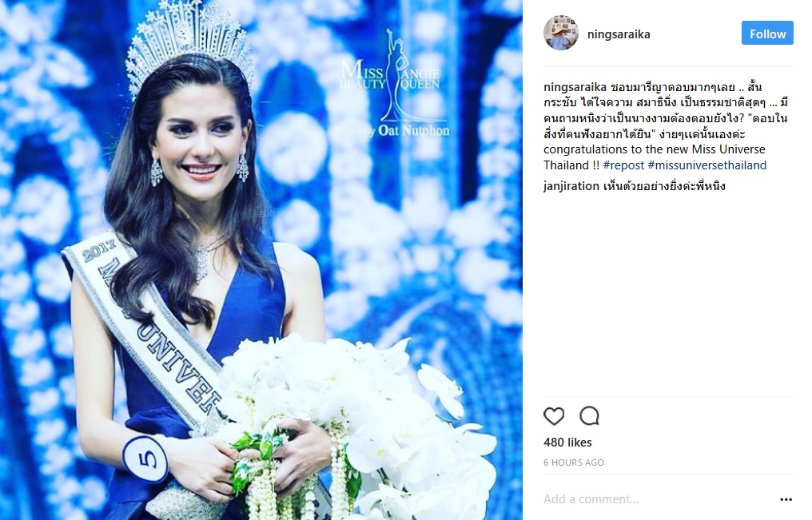This screenshot has height=520, width=812.
Task: Click the crown in the pageant photo
Action: [x=189, y=44]
